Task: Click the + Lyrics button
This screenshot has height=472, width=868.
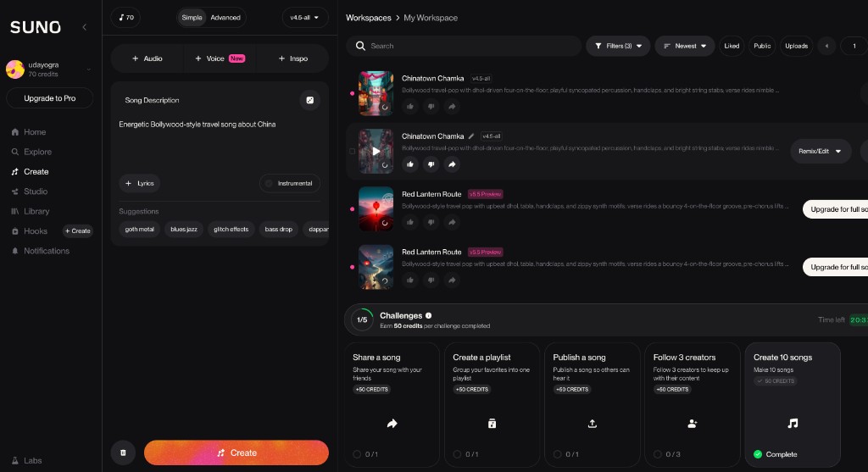Action: click(140, 183)
